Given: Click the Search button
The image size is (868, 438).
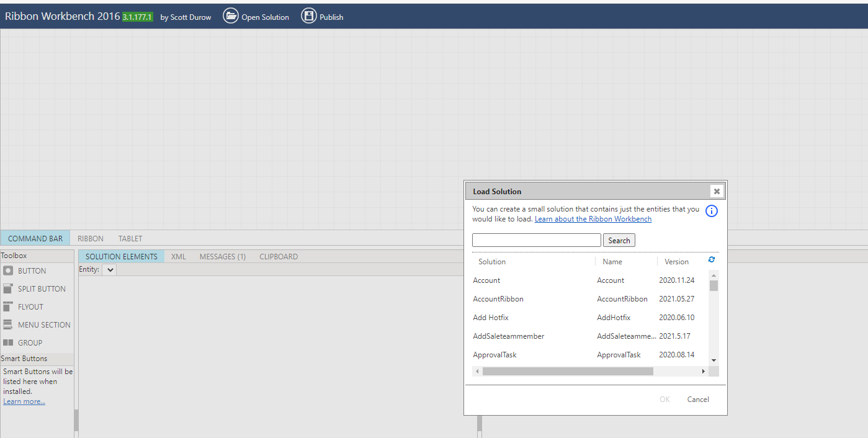Looking at the screenshot, I should (x=619, y=240).
